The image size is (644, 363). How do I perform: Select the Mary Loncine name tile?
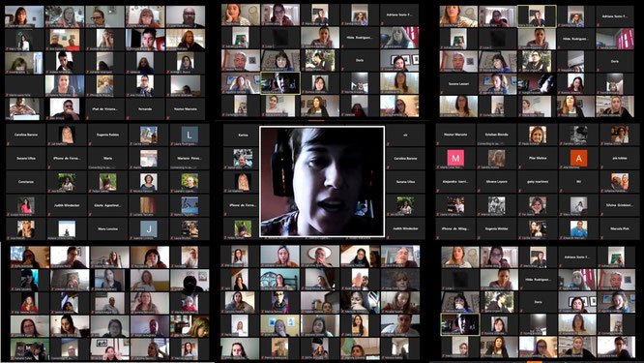coord(107,228)
